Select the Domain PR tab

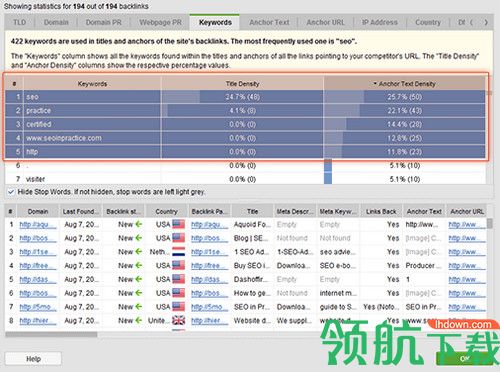(x=104, y=22)
